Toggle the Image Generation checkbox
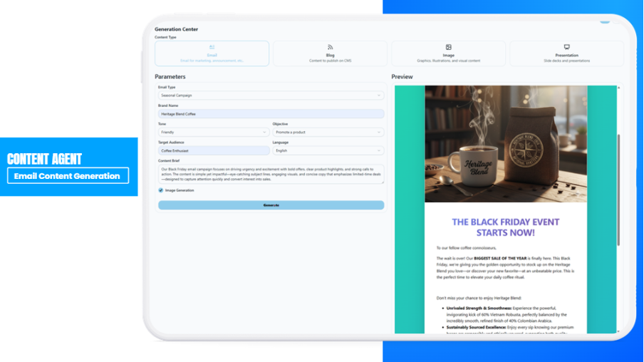Screen dimensions: 644x362 coord(161,190)
